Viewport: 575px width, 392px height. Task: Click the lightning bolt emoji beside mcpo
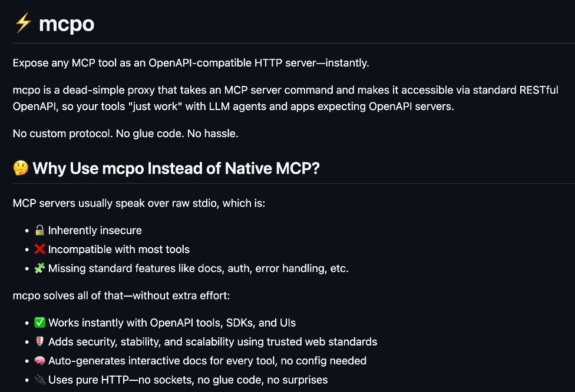click(x=23, y=24)
